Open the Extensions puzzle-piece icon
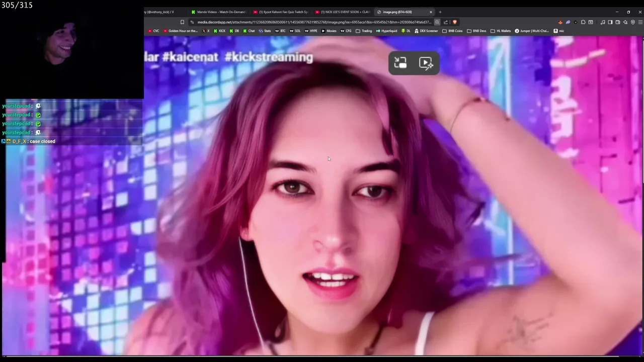Viewport: 644px width, 362px height. click(583, 22)
